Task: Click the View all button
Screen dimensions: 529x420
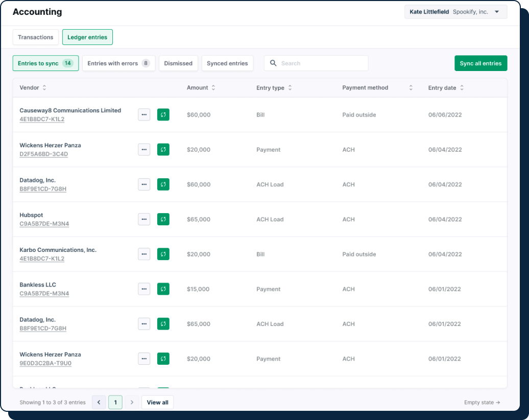Action: [157, 402]
